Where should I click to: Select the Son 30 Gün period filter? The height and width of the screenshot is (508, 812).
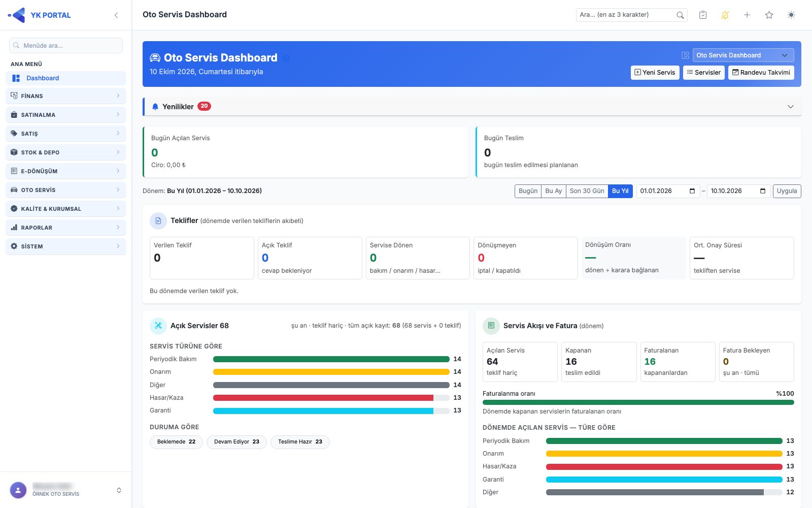pyautogui.click(x=587, y=191)
